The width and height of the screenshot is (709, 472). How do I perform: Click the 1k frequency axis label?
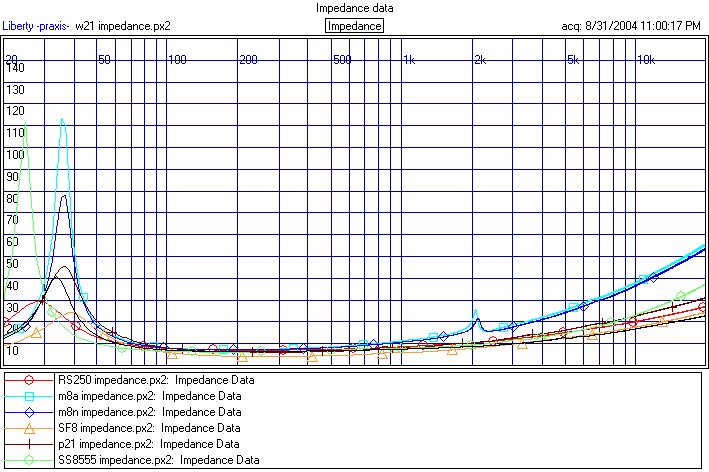pyautogui.click(x=408, y=60)
